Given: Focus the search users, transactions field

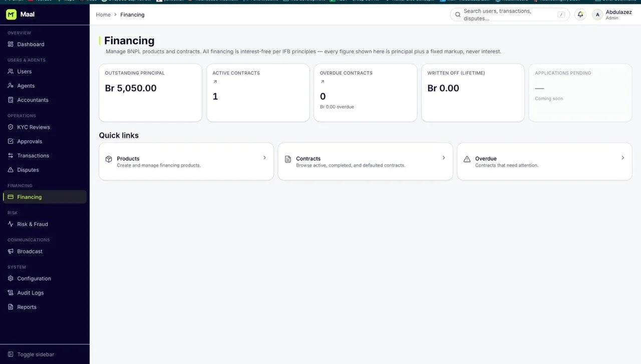Looking at the screenshot, I should [x=510, y=15].
